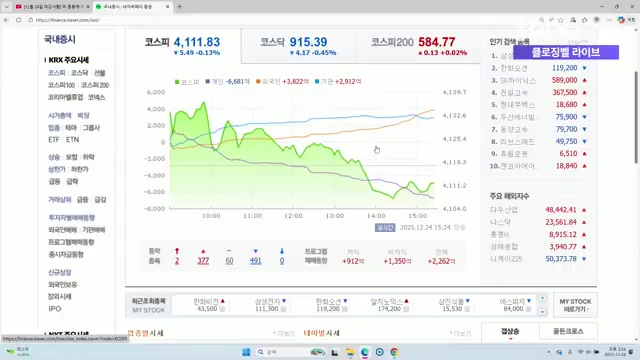Click the rising stocks count 377
The width and height of the screenshot is (640, 360).
(203, 261)
